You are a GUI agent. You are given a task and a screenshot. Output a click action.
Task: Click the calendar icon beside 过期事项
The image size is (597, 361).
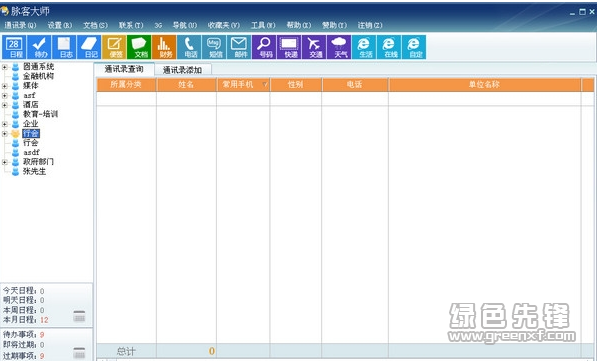(79, 353)
